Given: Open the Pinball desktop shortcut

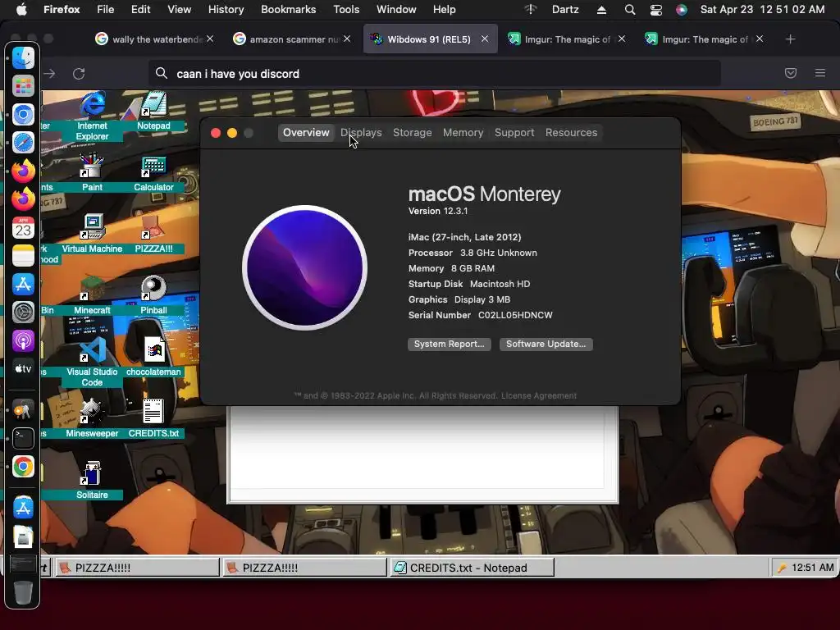Looking at the screenshot, I should (153, 295).
